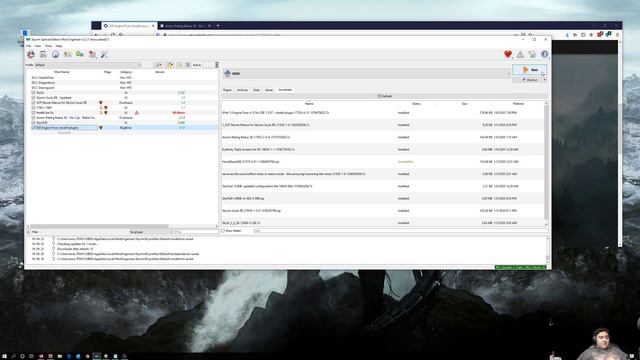Open the mod list options dropdown icon
This screenshot has width=640, height=360.
[x=158, y=65]
